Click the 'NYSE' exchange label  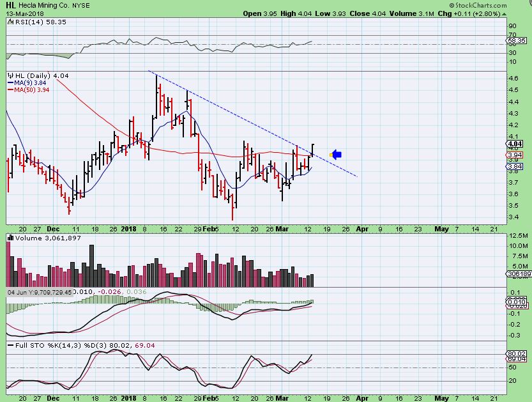pos(81,5)
